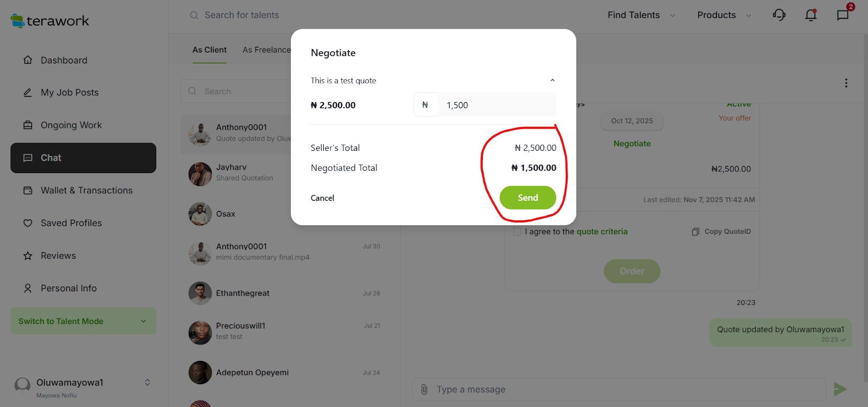Expand Switch to Talent Mode dropdown
868x407 pixels.
pos(143,321)
